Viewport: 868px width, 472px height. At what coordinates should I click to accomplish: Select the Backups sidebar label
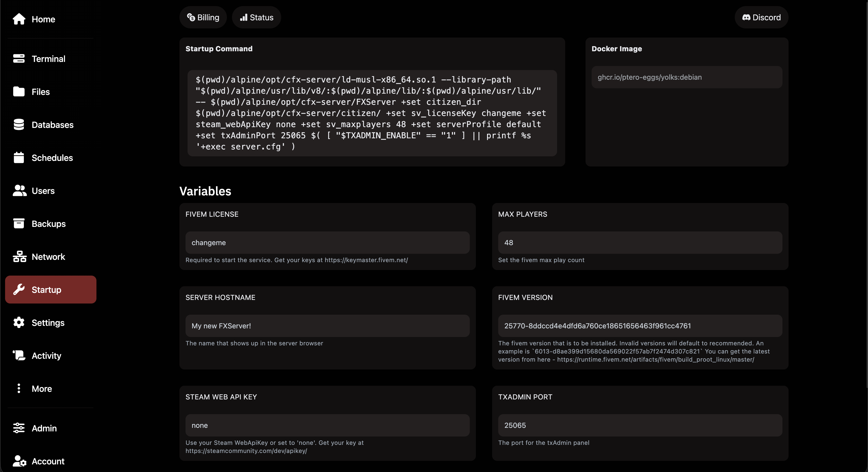point(48,224)
